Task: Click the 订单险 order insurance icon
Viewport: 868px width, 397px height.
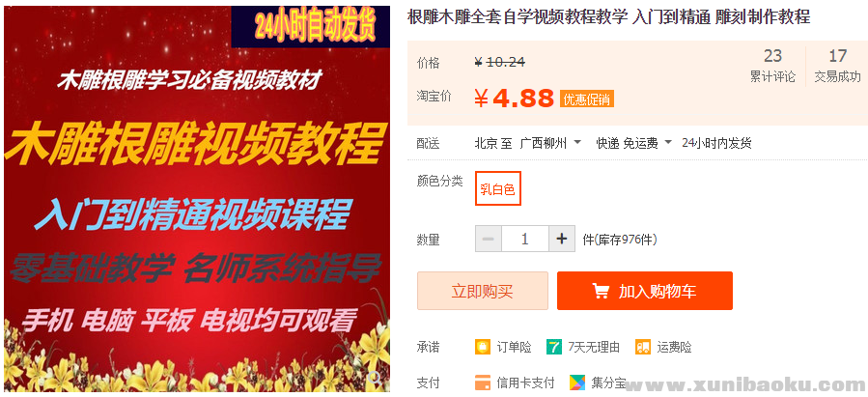Action: pos(483,347)
